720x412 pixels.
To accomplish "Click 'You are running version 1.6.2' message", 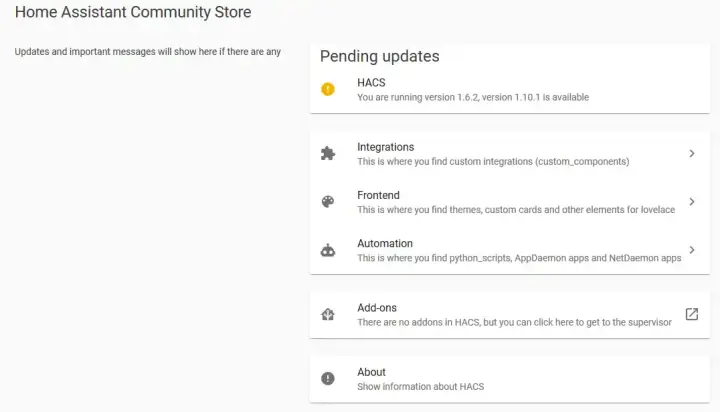I will (473, 97).
